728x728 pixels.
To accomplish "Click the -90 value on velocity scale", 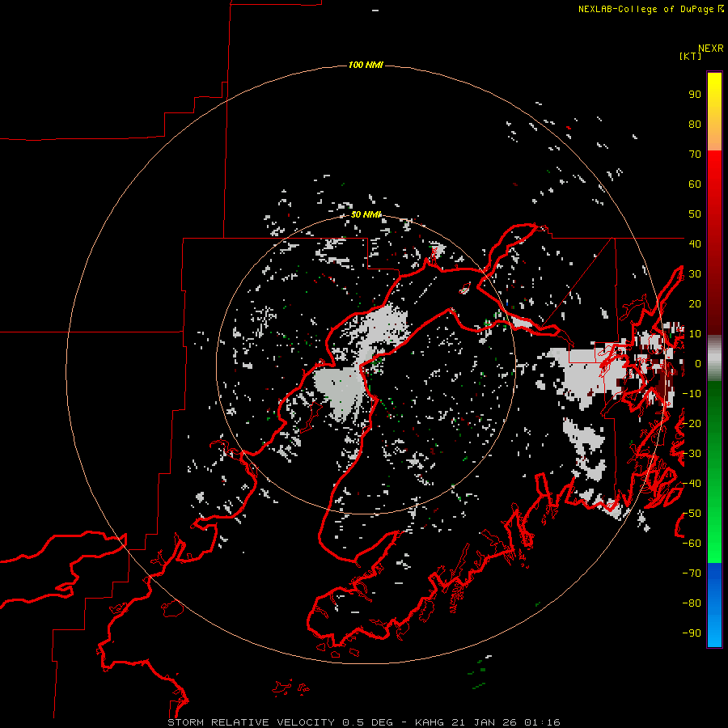I will 692,633.
